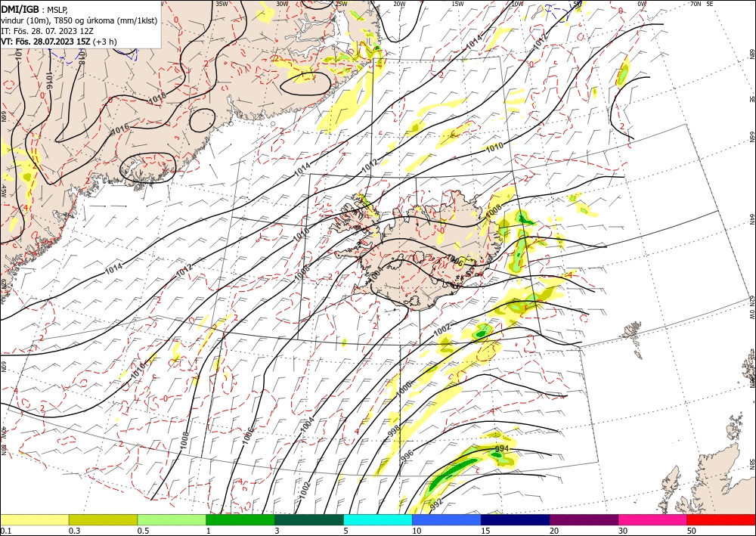756x536 pixels.
Task: Click the legend value '0.1'
Action: tap(5, 531)
